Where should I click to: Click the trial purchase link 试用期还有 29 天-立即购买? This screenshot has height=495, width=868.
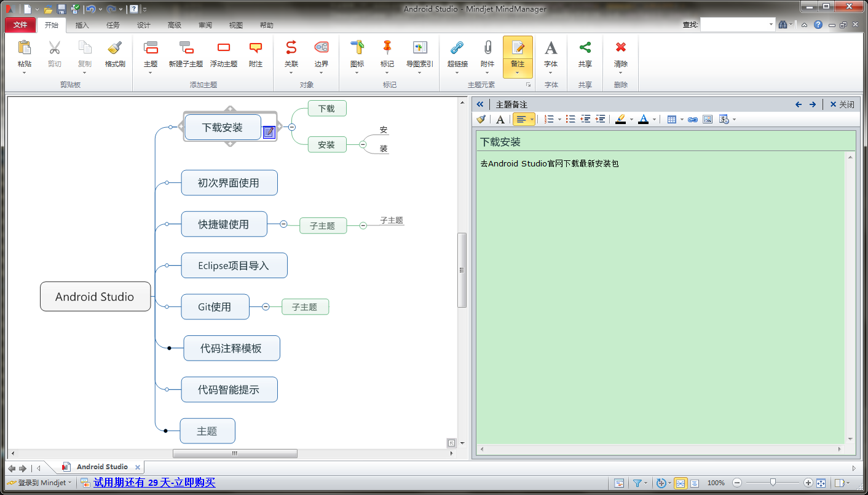pyautogui.click(x=154, y=483)
